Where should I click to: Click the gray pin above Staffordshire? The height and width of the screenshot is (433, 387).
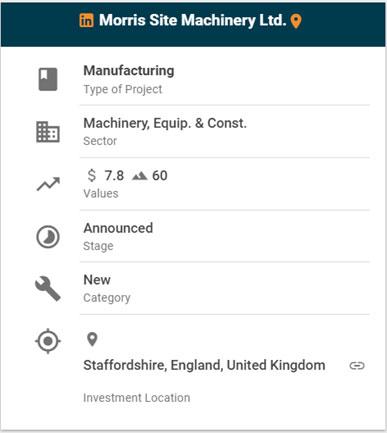pos(92,340)
